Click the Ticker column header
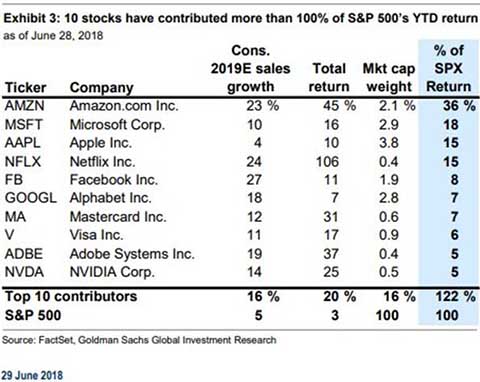Screen dimensions: 480x382 click(25, 88)
